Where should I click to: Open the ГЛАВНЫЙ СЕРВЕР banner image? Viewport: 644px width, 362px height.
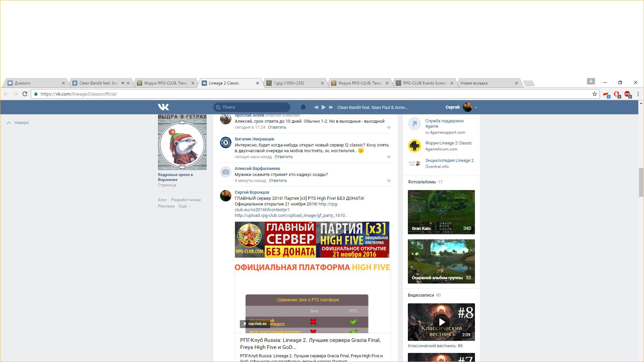click(312, 240)
